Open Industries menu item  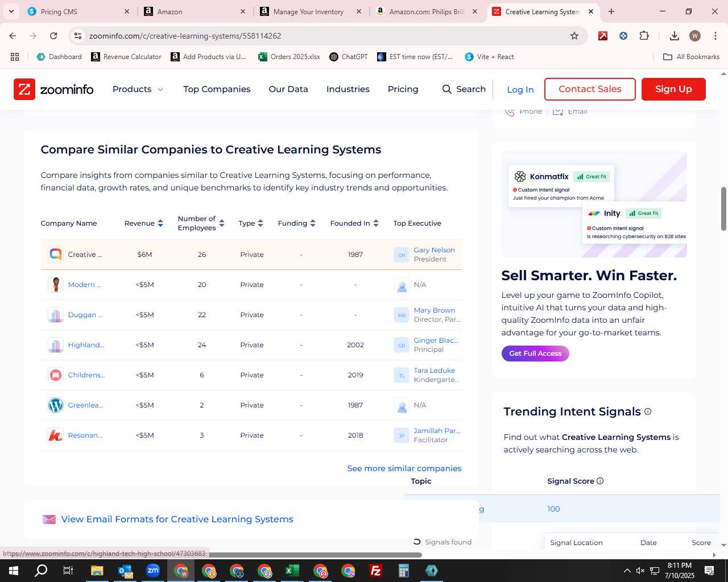click(348, 89)
